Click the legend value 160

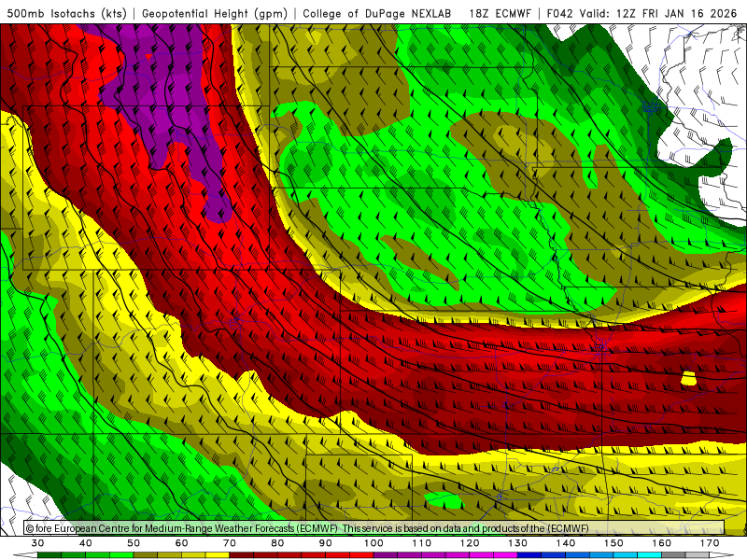pos(661,543)
